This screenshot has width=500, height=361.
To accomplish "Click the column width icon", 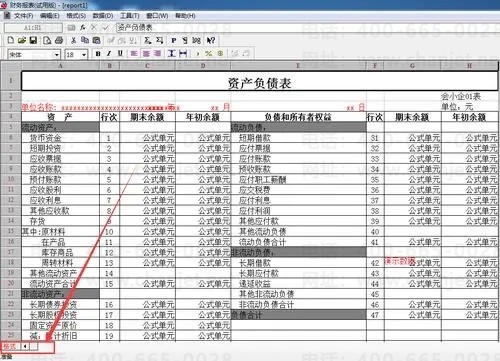I will (x=183, y=53).
